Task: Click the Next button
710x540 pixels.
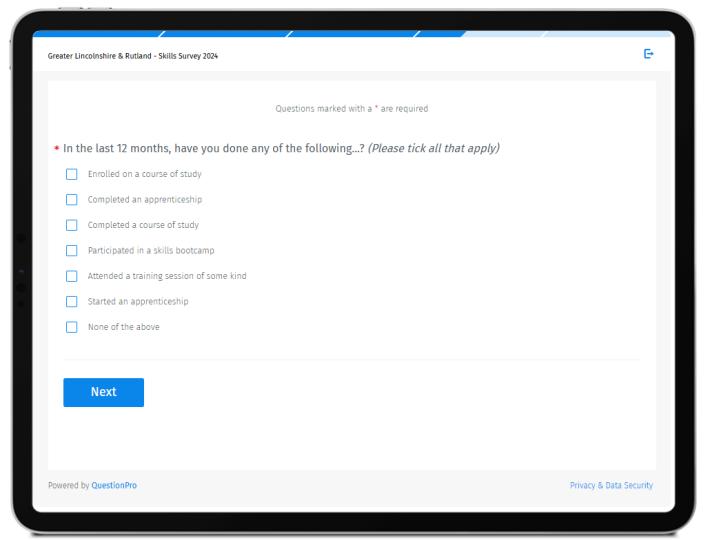Action: coord(104,392)
